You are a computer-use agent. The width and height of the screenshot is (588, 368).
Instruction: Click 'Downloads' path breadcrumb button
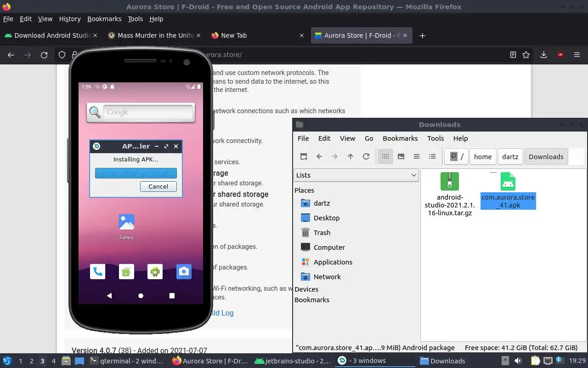click(x=546, y=156)
